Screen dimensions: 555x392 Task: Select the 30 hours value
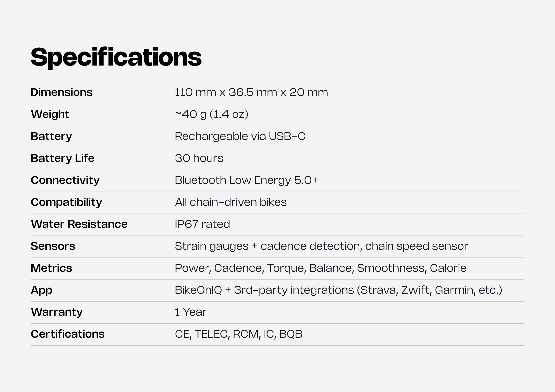[x=199, y=158]
